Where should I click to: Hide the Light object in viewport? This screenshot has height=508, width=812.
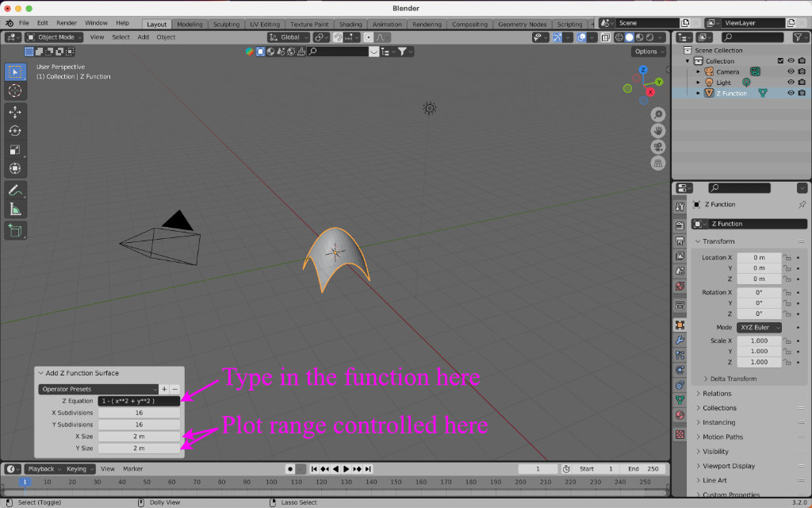pos(791,83)
